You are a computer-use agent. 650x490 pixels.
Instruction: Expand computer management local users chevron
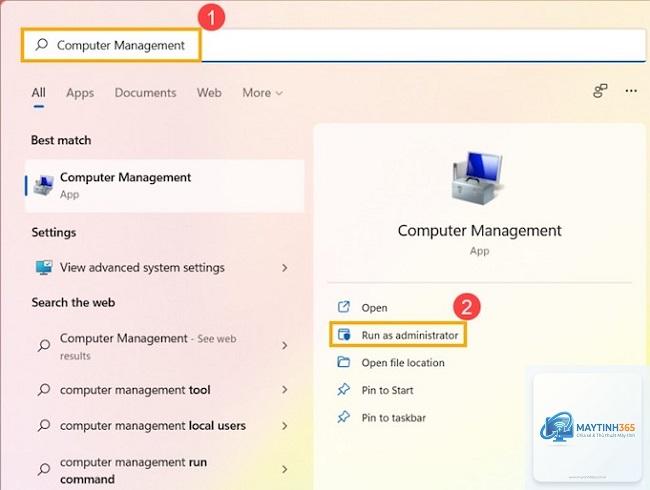click(284, 426)
